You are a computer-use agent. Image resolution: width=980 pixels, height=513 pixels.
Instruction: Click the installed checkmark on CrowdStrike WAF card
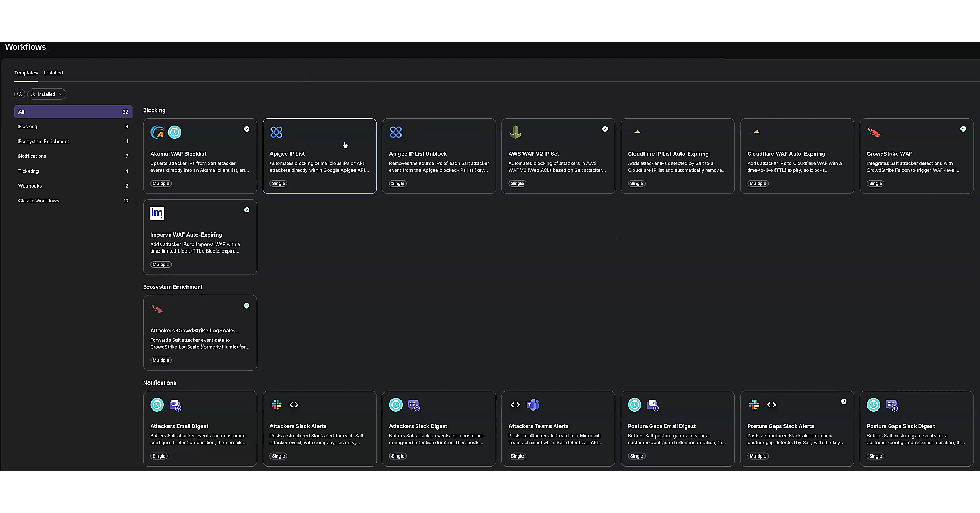(963, 129)
